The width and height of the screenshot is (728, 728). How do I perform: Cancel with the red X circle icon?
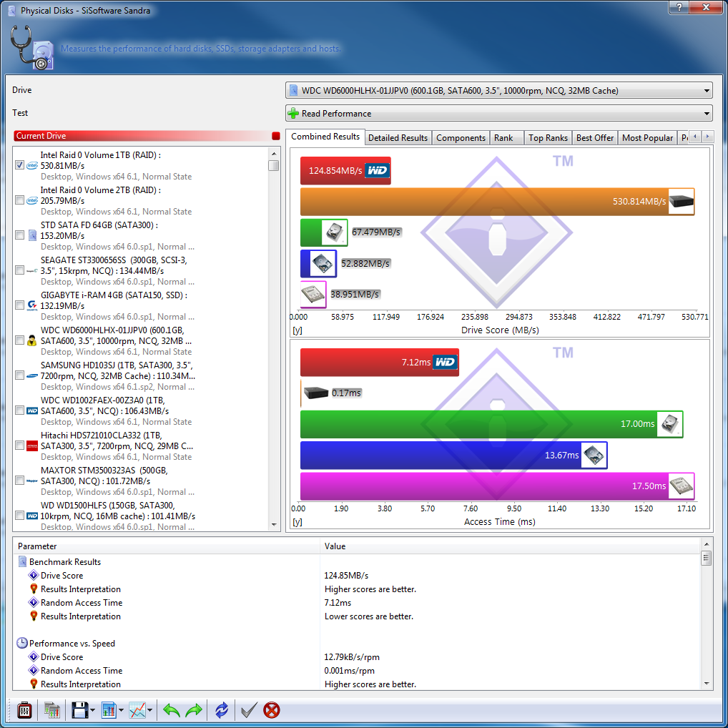coord(272,710)
